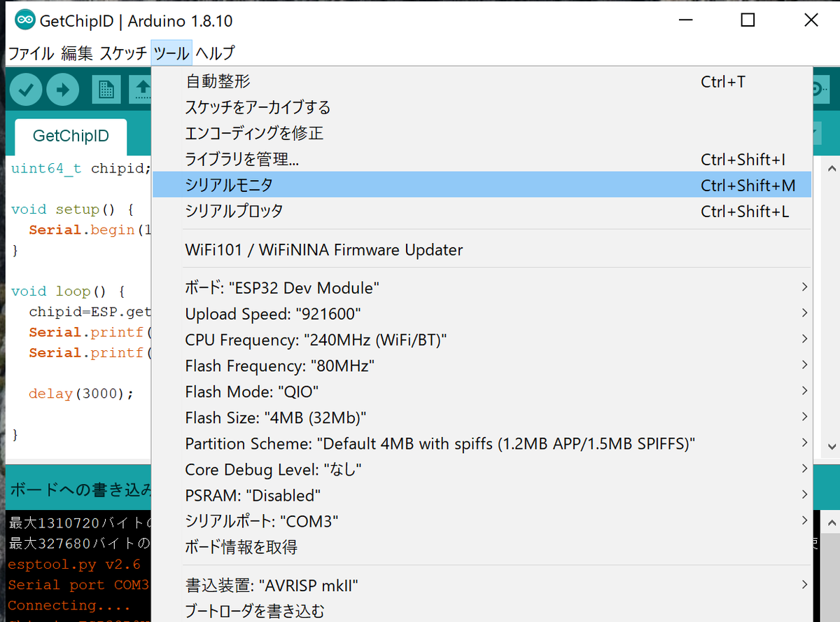
Task: Close the ツール menu from menu bar
Action: click(x=171, y=53)
